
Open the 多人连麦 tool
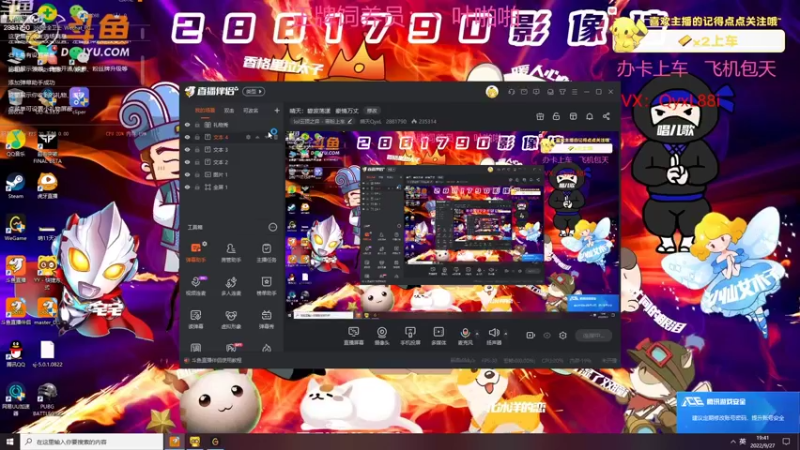[x=231, y=286]
